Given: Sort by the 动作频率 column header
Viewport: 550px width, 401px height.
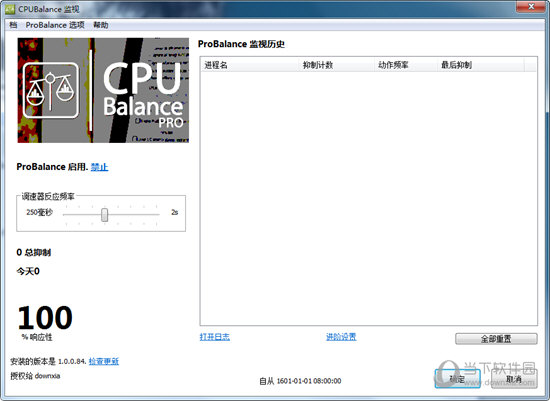Looking at the screenshot, I should [x=406, y=65].
